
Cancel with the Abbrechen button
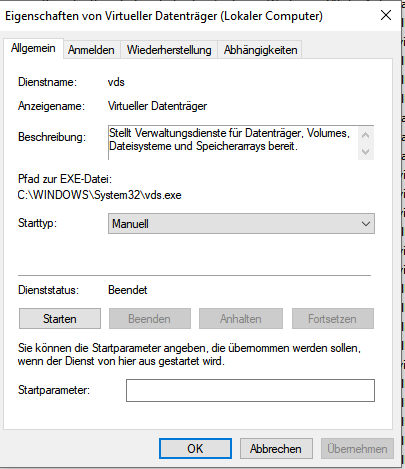(x=276, y=449)
